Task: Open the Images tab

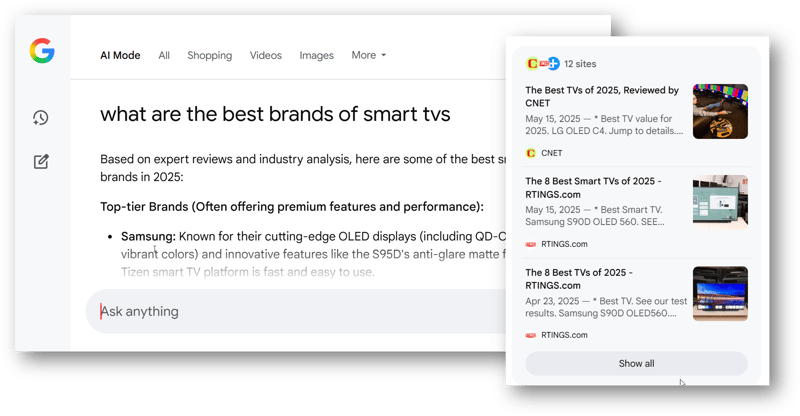Action: tap(316, 55)
